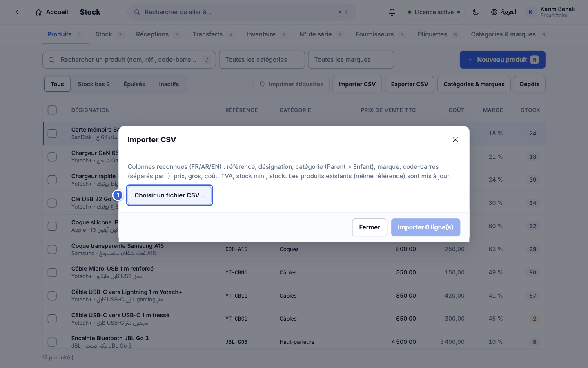The height and width of the screenshot is (368, 588).
Task: Switch to the Produits tab
Action: click(x=65, y=34)
